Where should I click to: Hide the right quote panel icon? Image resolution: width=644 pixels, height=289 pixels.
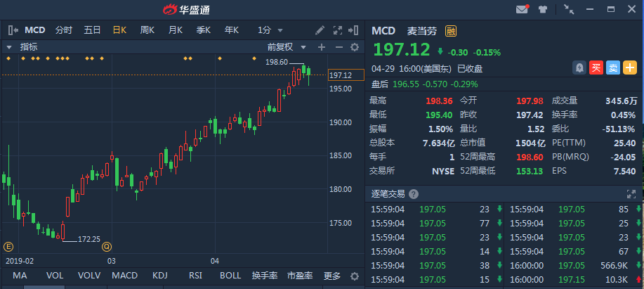353,30
